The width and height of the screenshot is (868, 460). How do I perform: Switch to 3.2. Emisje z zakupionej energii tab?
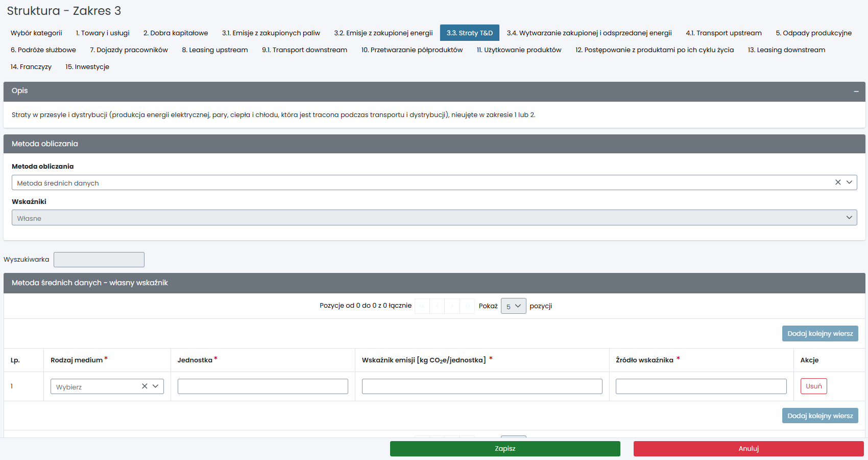click(x=383, y=33)
